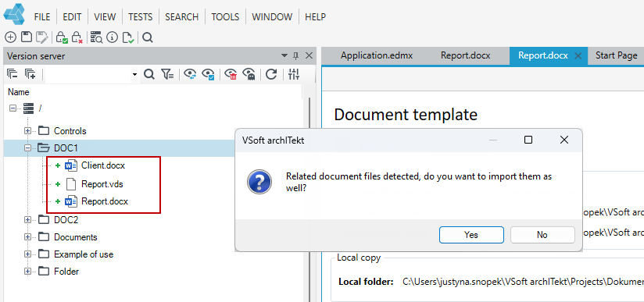The image size is (644, 302).
Task: Select Report.docx in the tree
Action: coord(105,201)
